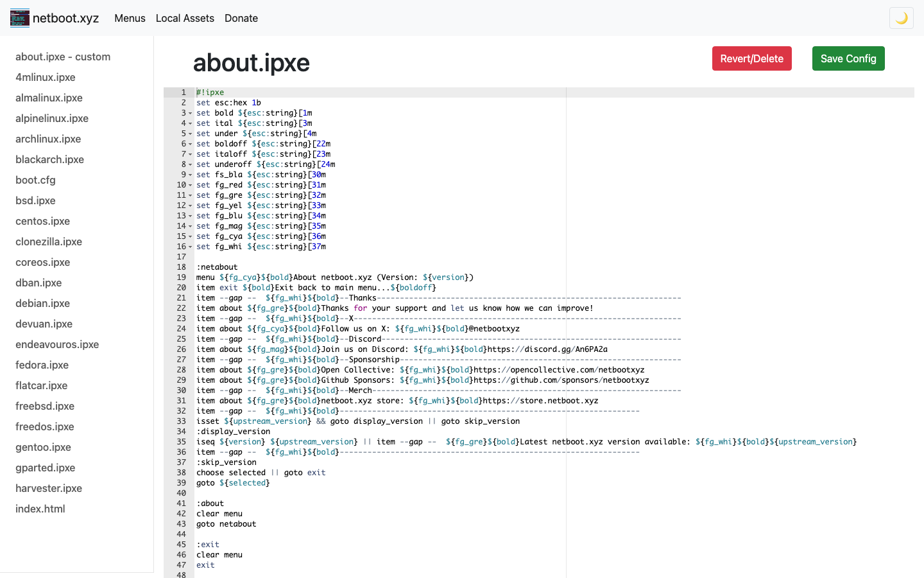This screenshot has height=578, width=924.
Task: Collapse the fold arrow on line 16
Action: click(191, 247)
